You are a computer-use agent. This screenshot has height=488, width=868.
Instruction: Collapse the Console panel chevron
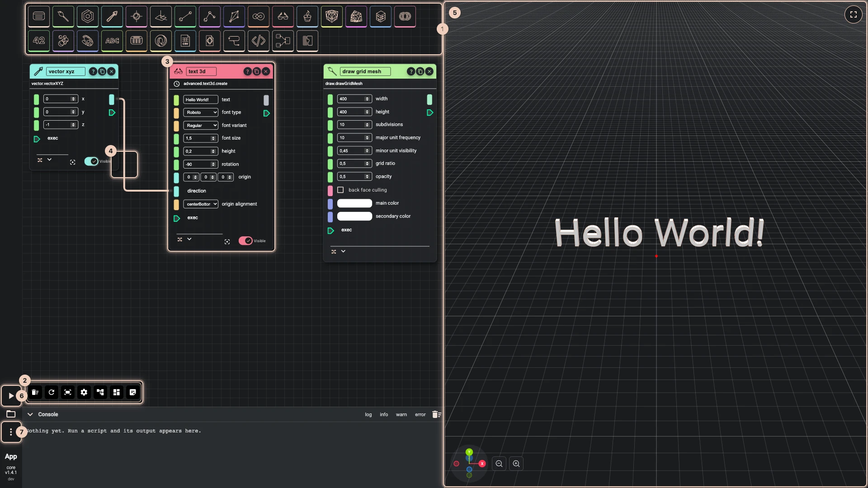click(x=30, y=414)
